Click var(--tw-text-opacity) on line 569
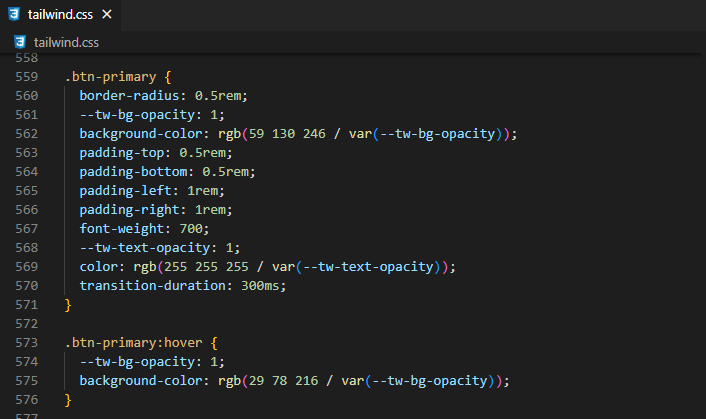The image size is (706, 419). [x=356, y=267]
